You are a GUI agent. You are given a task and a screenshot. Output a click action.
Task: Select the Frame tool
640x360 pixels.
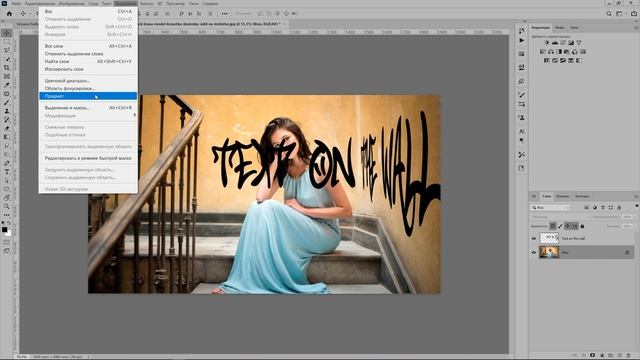(7, 76)
